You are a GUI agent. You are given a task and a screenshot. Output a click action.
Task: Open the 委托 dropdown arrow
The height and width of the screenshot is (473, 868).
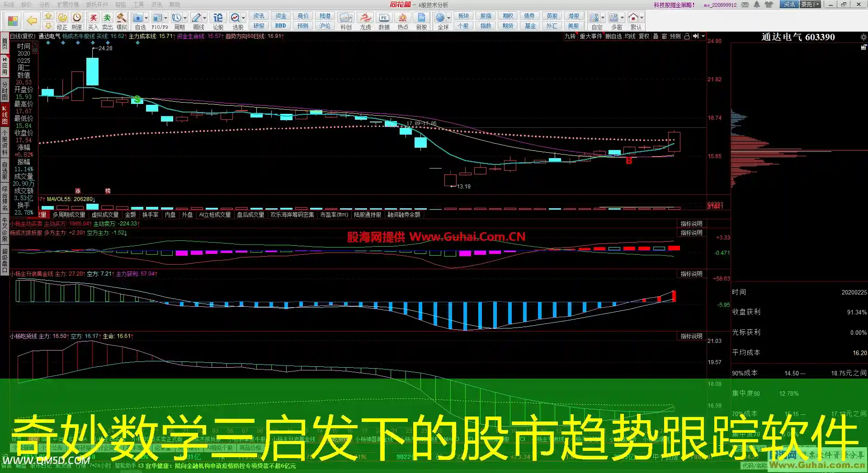(818, 5)
